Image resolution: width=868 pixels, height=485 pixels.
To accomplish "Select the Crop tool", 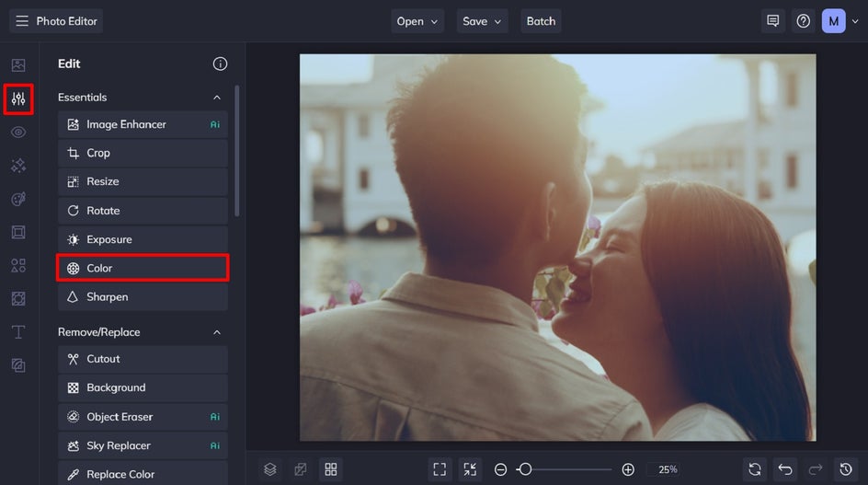I will [x=143, y=153].
